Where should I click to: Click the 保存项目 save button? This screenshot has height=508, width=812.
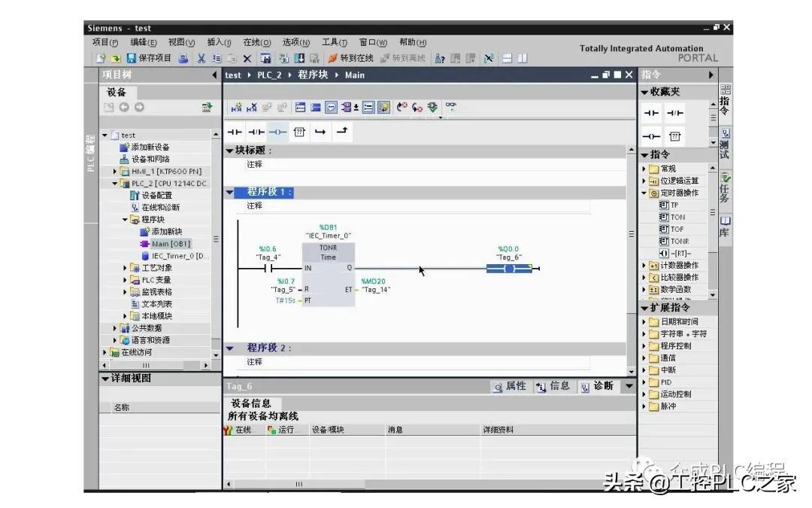(149, 58)
